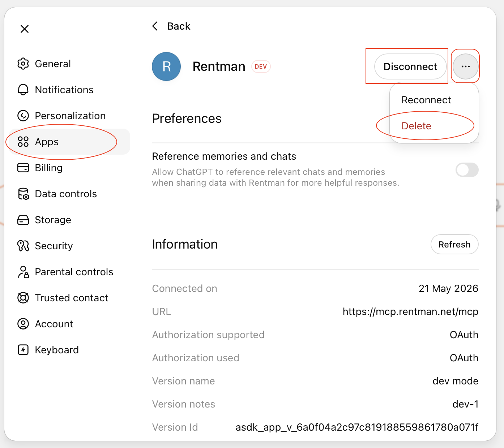Select Reconnect from the dropdown menu
The image size is (504, 448).
tap(426, 100)
